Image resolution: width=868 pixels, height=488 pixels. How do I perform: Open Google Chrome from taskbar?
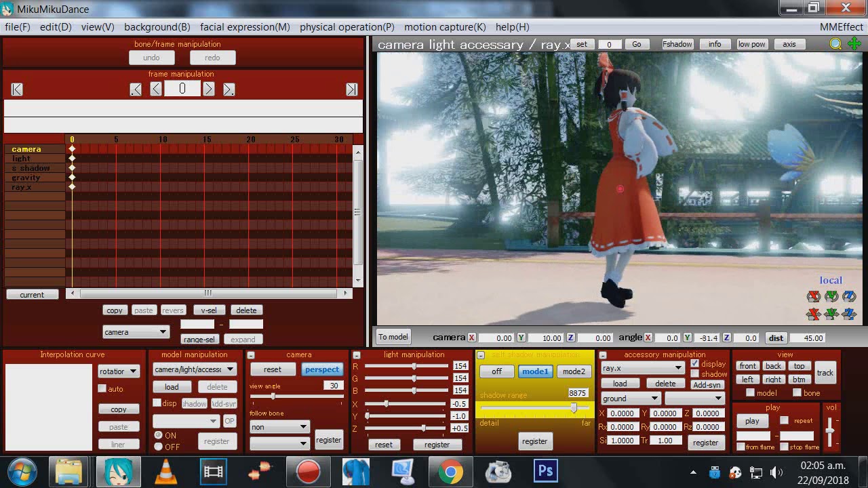coord(451,472)
